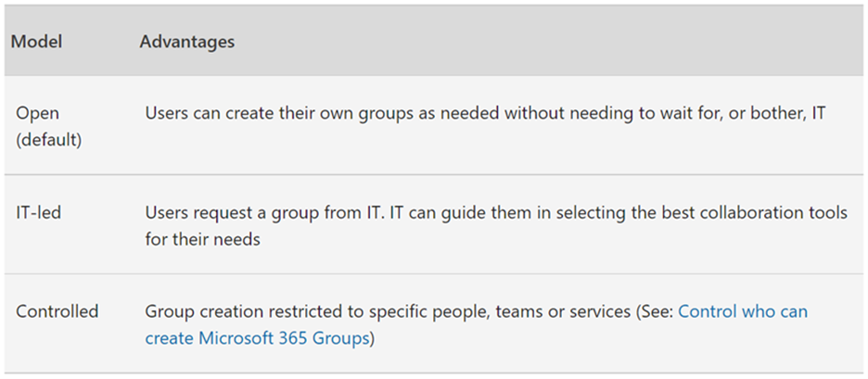Select the Model column header
Screen dimensions: 868x379
pyautogui.click(x=37, y=42)
